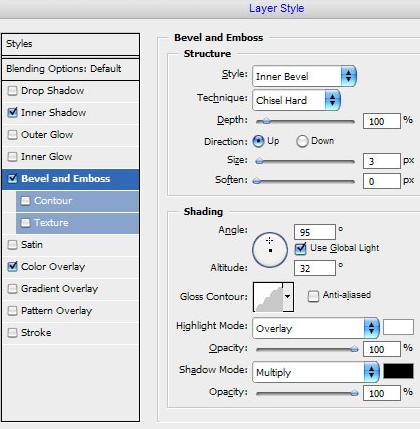This screenshot has width=420, height=429.
Task: Select the Bevel and Emboss style row
Action: [70, 179]
